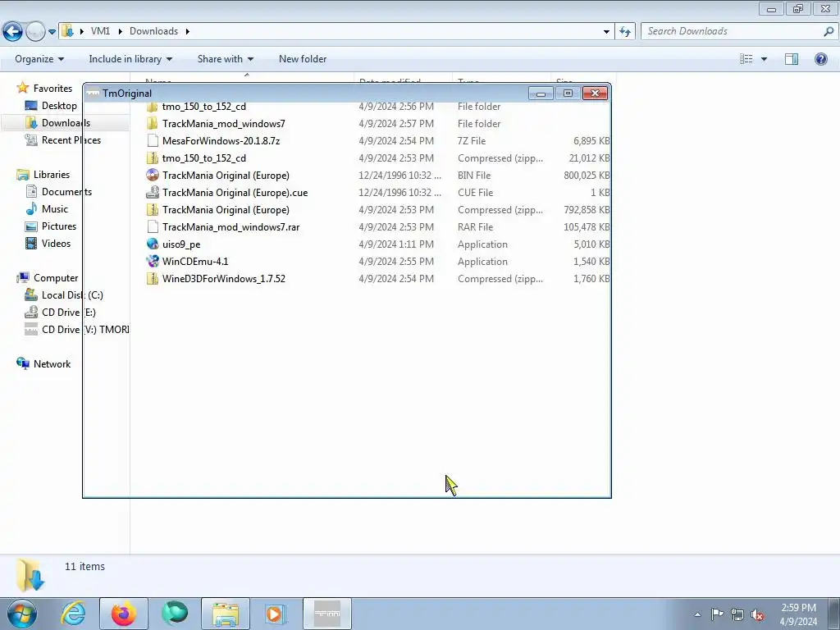
Task: Click the VM1 breadcrumb in address bar
Action: click(x=100, y=31)
